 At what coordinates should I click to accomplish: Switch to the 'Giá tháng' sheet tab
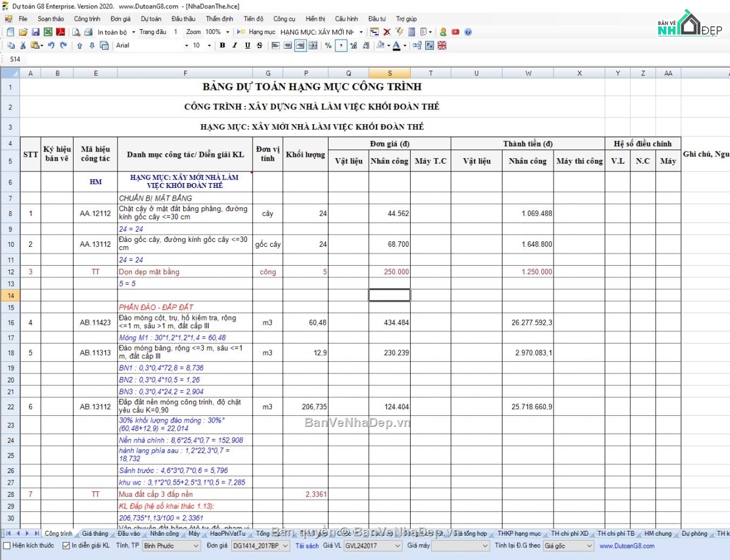(95, 533)
